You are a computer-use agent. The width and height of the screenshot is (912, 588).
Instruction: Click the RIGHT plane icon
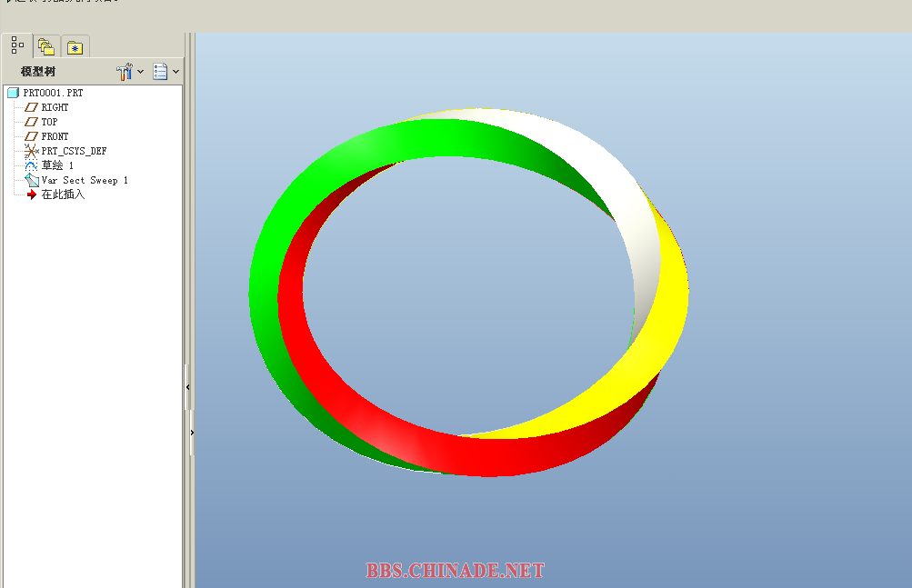click(32, 107)
